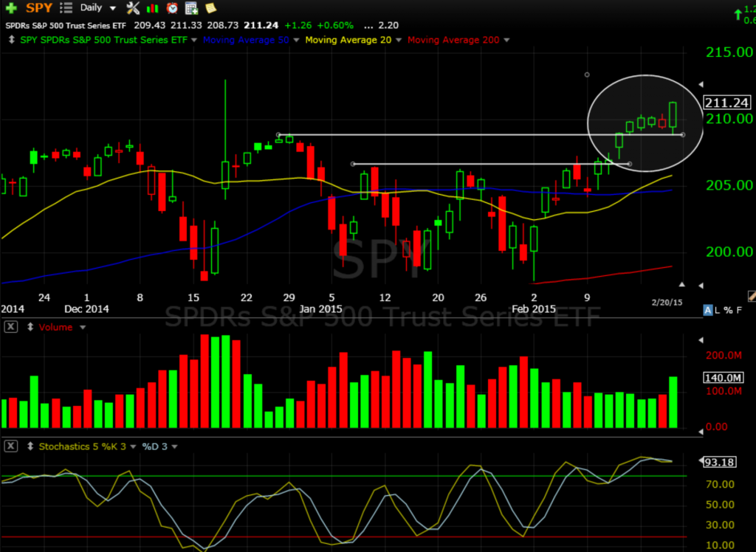Expand the SPY SPDRs plot dropdown arrow
This screenshot has width=756, height=552.
click(194, 40)
